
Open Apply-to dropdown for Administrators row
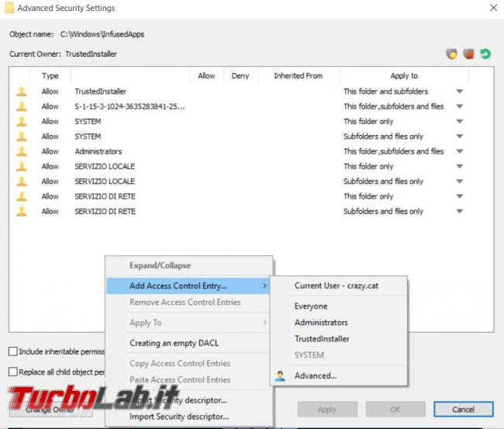pos(460,151)
